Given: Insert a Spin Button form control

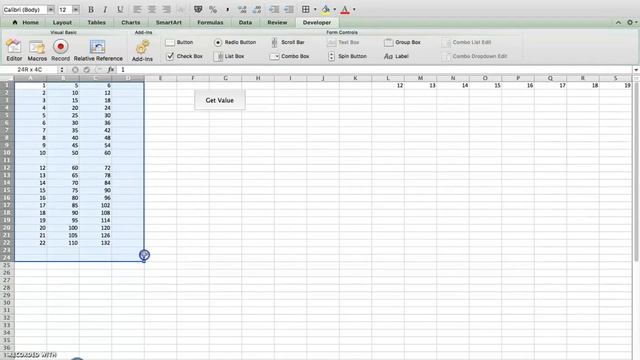Looking at the screenshot, I should click(347, 56).
